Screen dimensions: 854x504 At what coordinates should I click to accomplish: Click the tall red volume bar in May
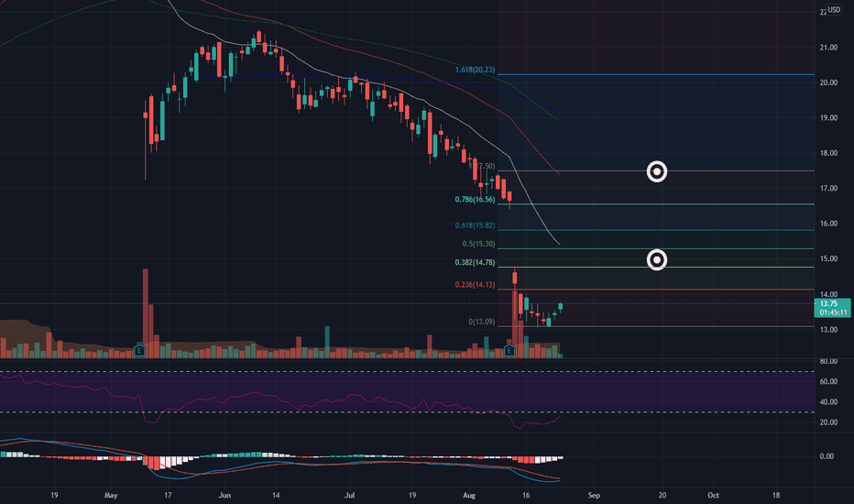click(146, 312)
